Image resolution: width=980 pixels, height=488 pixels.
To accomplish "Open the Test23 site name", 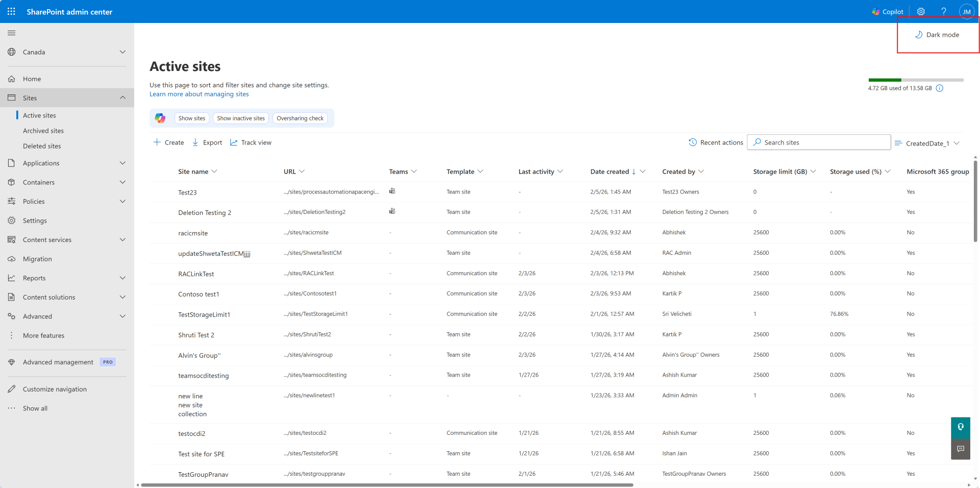I will click(x=187, y=192).
